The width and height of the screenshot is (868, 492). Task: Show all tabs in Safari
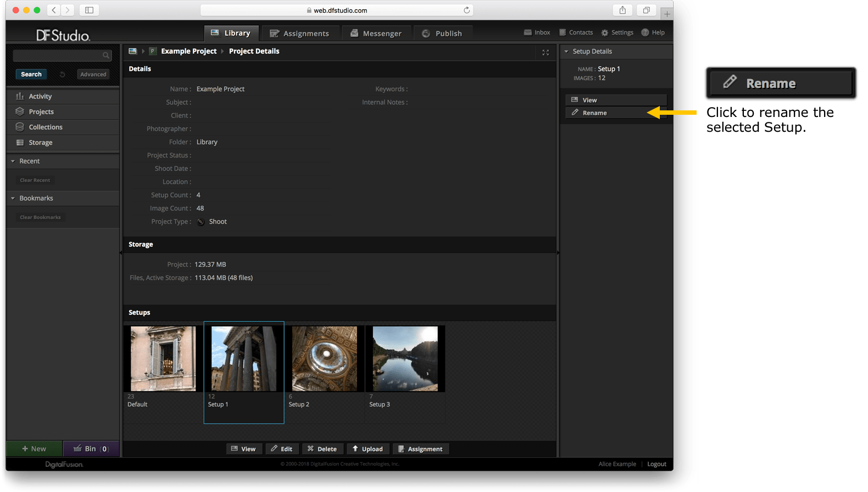click(646, 10)
